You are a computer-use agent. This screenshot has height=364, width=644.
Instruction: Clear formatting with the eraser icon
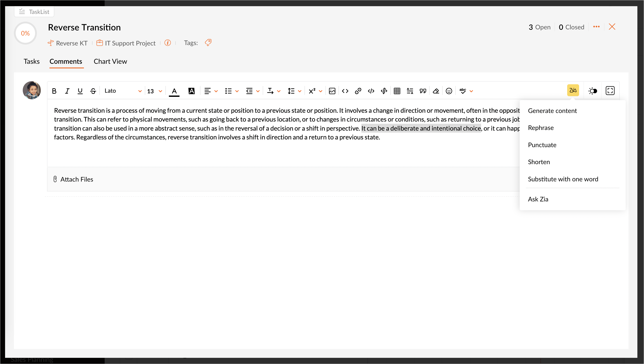[436, 91]
